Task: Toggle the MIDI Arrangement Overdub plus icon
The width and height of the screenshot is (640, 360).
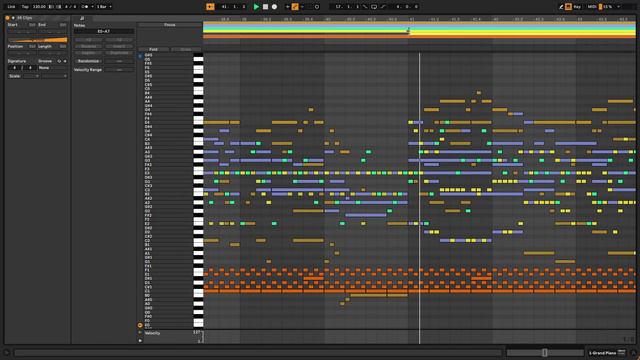Action: (x=288, y=7)
